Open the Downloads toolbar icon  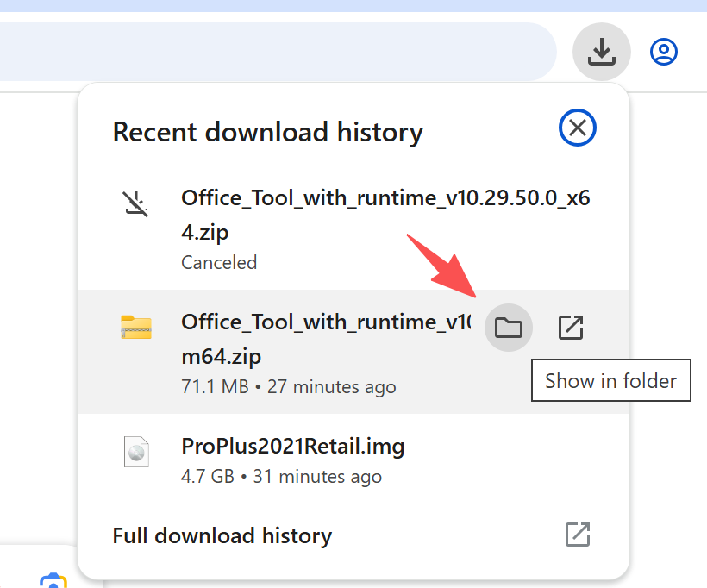coord(601,52)
